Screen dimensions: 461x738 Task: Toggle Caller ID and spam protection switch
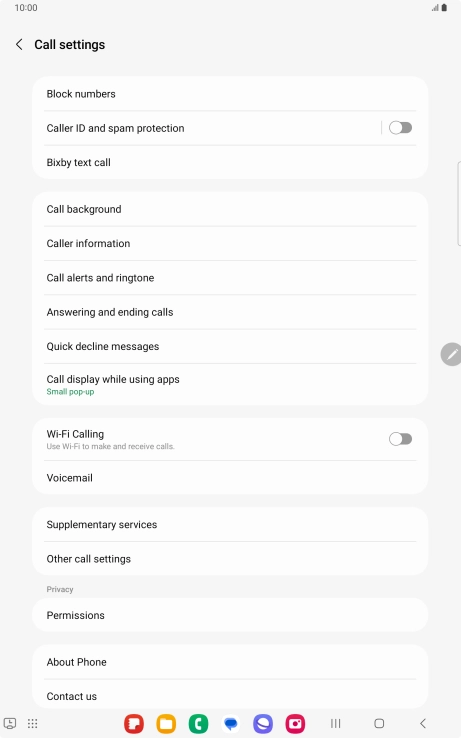pyautogui.click(x=400, y=128)
